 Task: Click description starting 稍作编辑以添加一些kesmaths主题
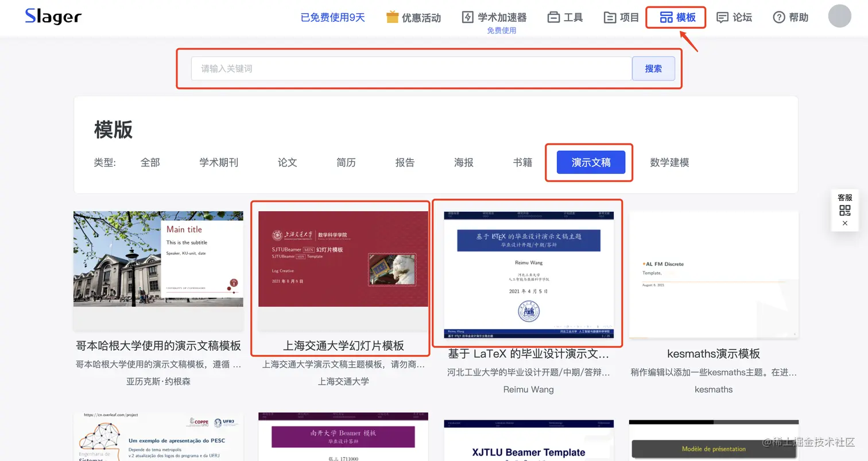point(714,372)
